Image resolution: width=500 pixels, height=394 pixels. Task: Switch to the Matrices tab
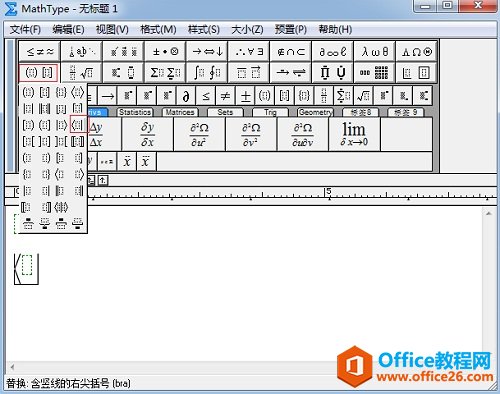(x=180, y=112)
